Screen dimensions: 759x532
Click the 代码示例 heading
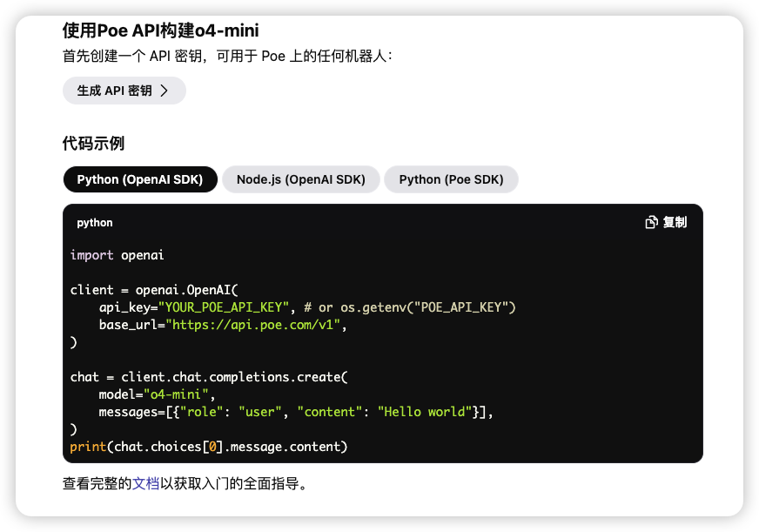93,144
